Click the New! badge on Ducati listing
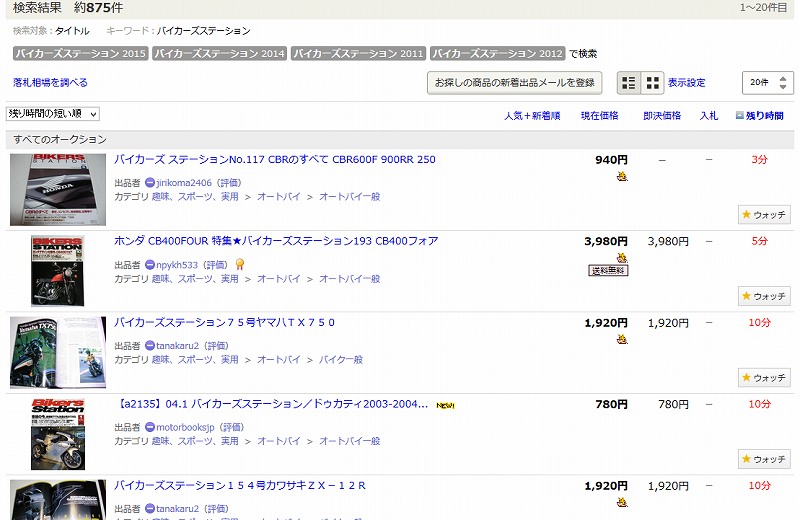800x520 pixels. pyautogui.click(x=445, y=405)
